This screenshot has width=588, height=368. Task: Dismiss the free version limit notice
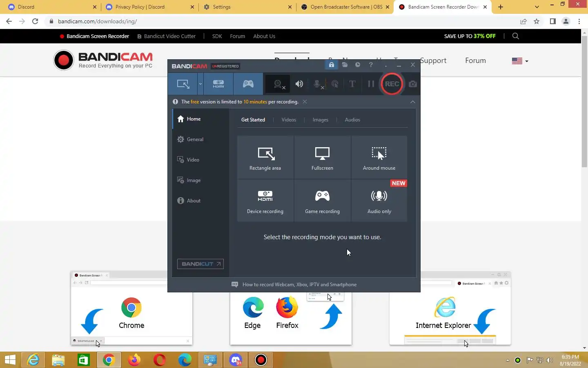[x=305, y=102]
